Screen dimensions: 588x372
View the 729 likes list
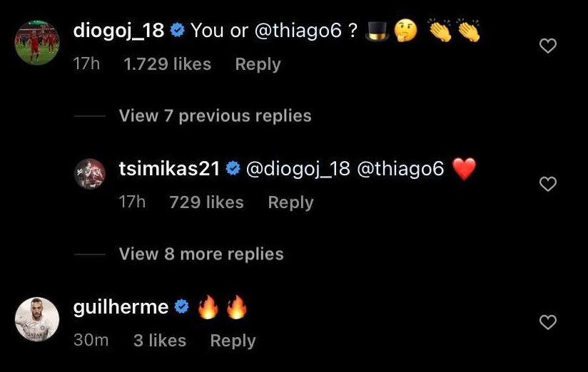[x=206, y=202]
